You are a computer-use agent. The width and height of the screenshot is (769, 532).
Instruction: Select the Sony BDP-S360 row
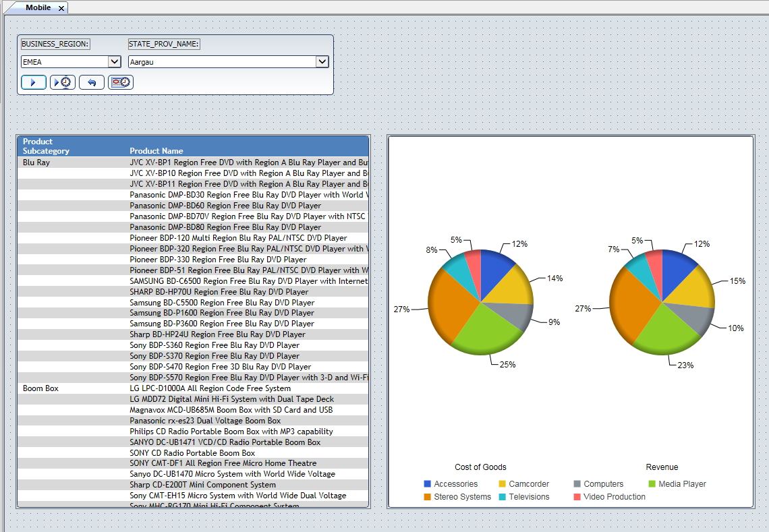point(193,345)
